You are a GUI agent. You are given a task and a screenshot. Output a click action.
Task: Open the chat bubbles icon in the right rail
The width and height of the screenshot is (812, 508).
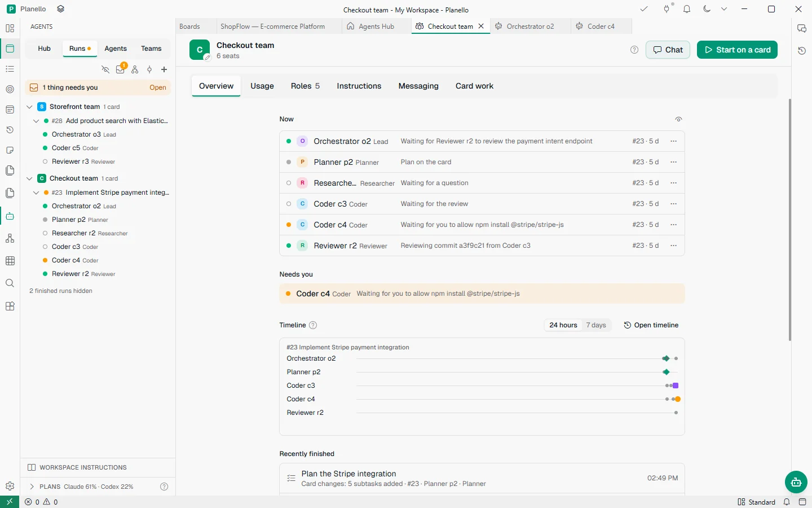click(x=802, y=28)
